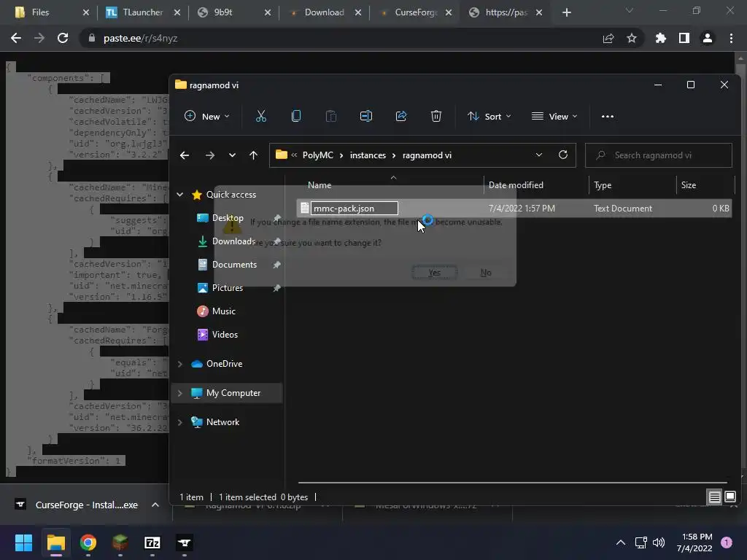Viewport: 747px width, 560px height.
Task: Select Videos in Quick access
Action: coord(225,334)
